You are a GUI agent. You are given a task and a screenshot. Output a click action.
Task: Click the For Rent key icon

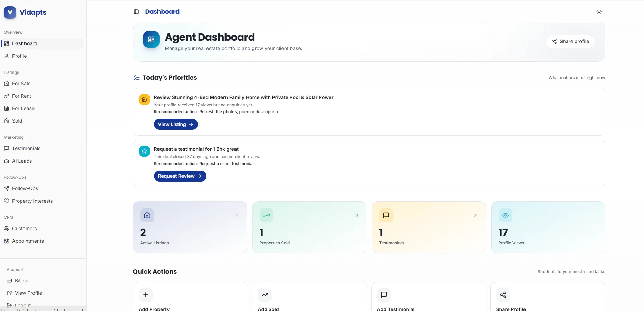pos(7,96)
